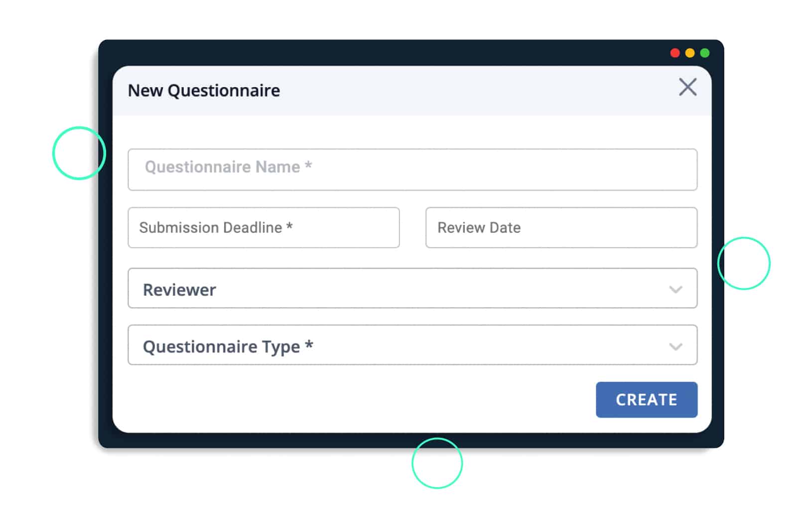Image resolution: width=812 pixels, height=517 pixels.
Task: Open the Questionnaire Type dropdown
Action: point(412,345)
